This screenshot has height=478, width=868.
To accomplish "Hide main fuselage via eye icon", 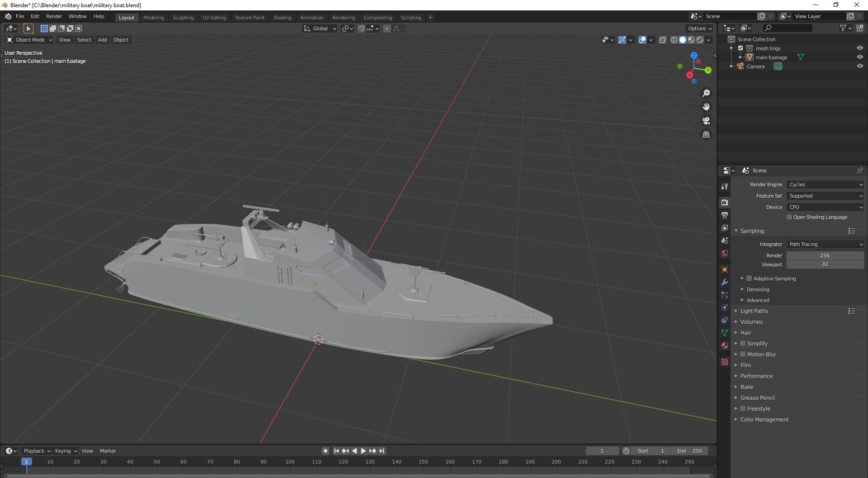I will point(860,57).
